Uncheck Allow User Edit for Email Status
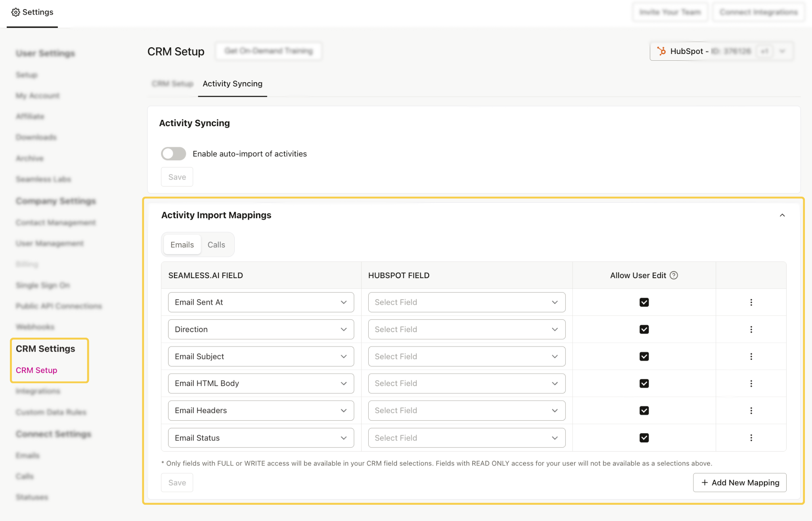The image size is (812, 521). pos(644,438)
